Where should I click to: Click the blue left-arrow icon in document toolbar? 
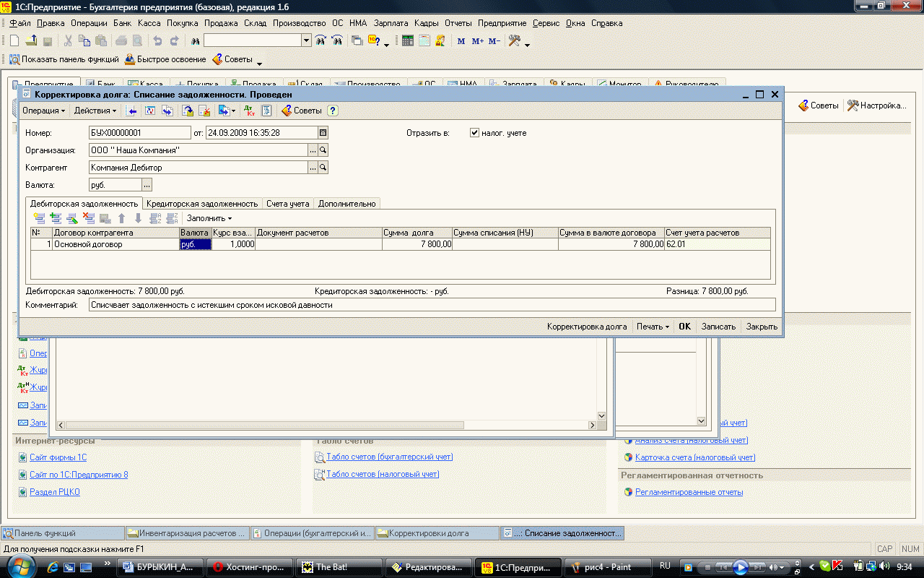click(132, 111)
